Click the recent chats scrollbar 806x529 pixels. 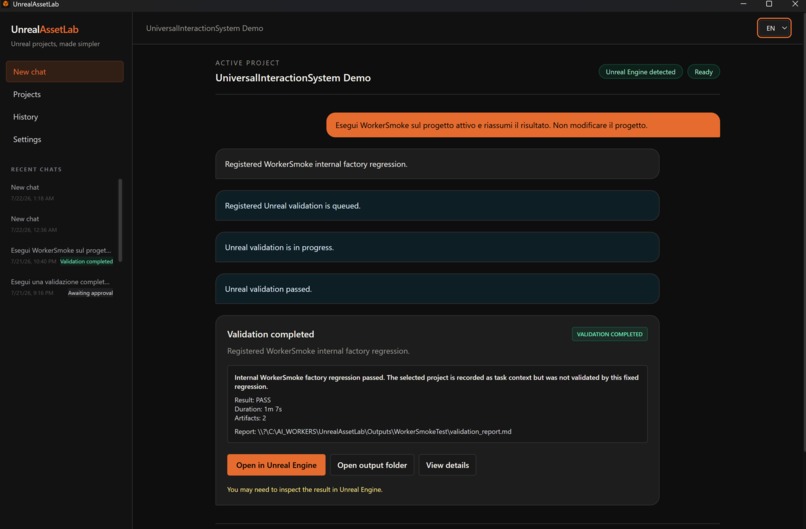pos(120,220)
